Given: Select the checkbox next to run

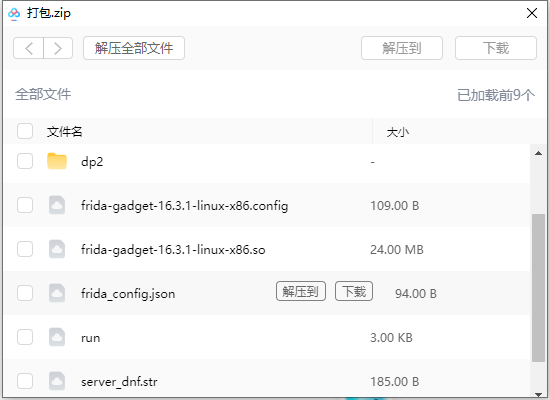Looking at the screenshot, I should [x=25, y=337].
